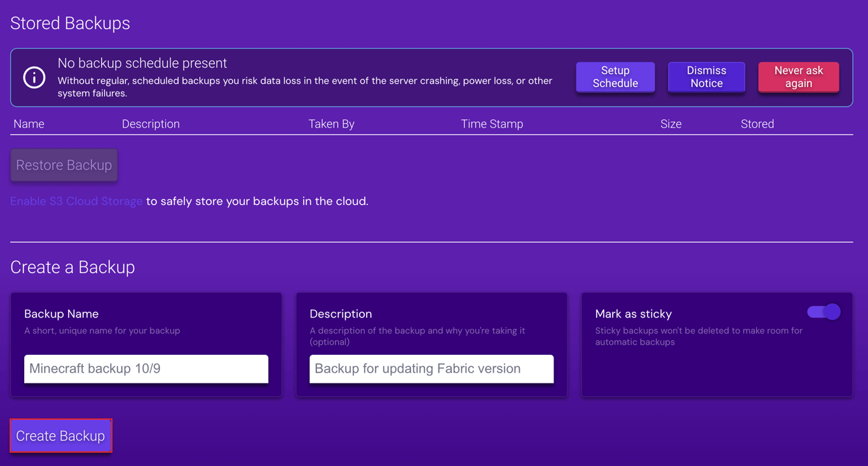Viewport: 868px width, 466px height.
Task: Click the Taken By column header
Action: pyautogui.click(x=331, y=124)
